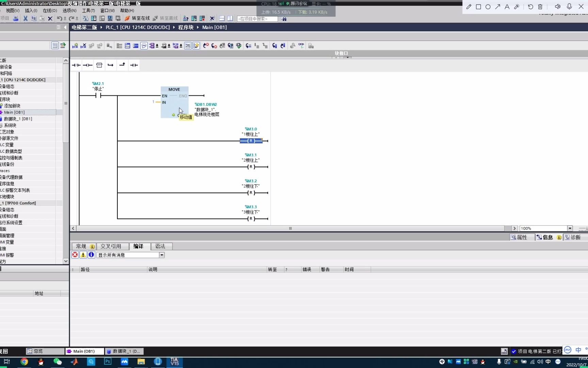Click the delete (X) icon in the main toolbar
This screenshot has height=368, width=588.
tap(50, 18)
